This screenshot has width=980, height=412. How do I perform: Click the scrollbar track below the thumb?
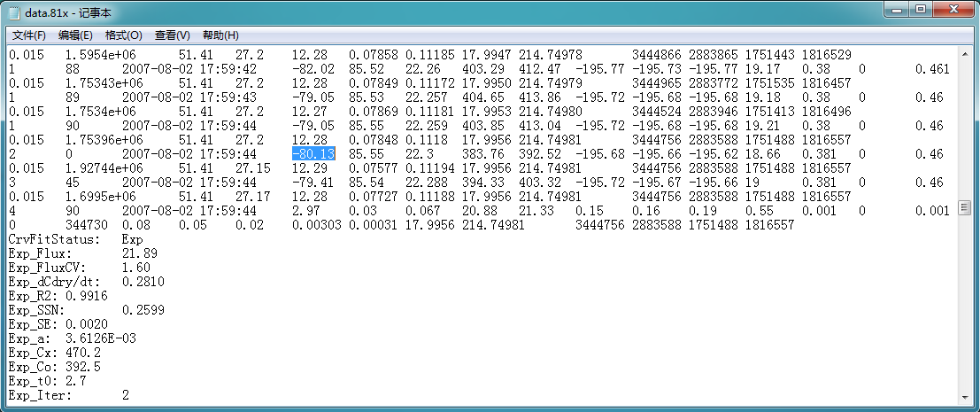pyautogui.click(x=965, y=301)
